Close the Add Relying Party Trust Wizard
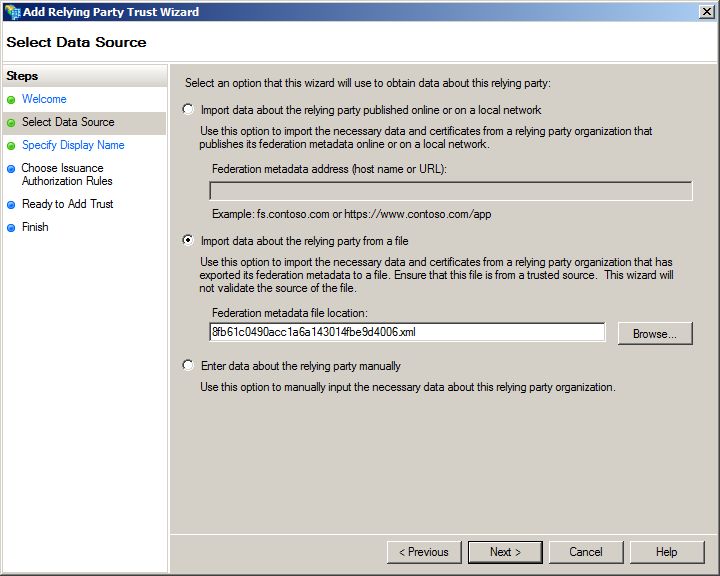This screenshot has height=576, width=720. pos(707,11)
